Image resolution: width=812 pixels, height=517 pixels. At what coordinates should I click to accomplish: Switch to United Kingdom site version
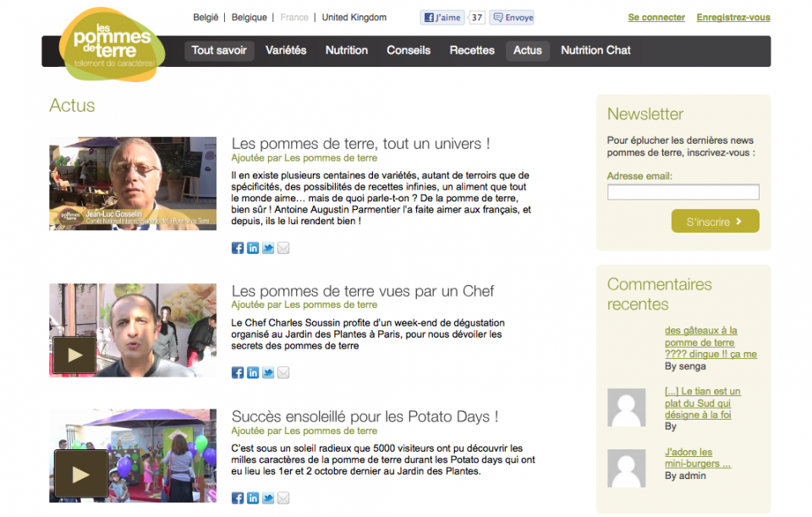click(354, 18)
